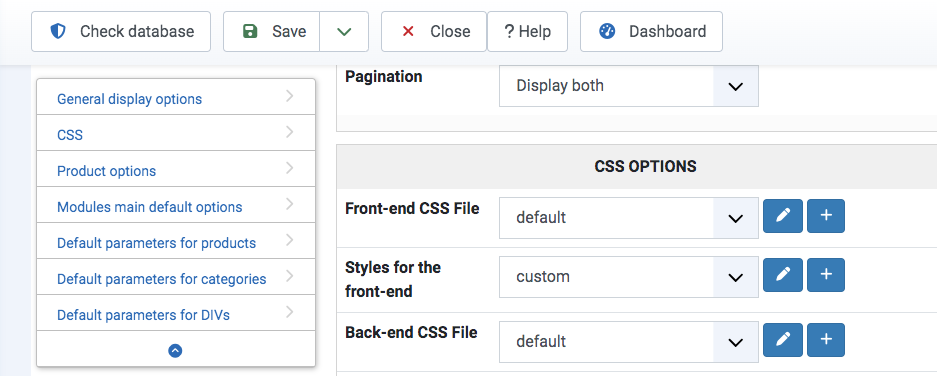
Task: Click chevron beside Default parameters for DIVs
Action: [x=290, y=311]
